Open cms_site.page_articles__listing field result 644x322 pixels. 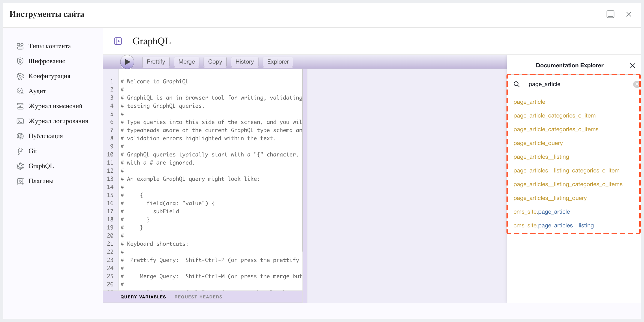[553, 225]
